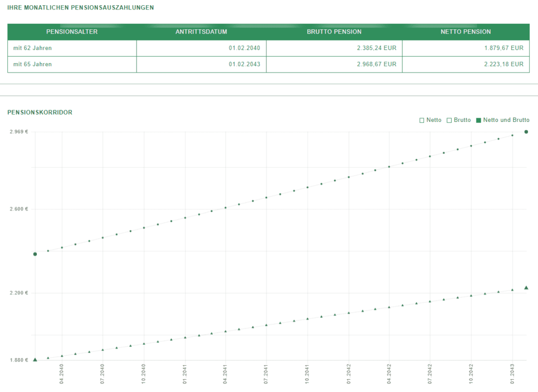Image resolution: width=538 pixels, height=392 pixels.
Task: Click the large Brutto circle marker at chart start
Action: pos(35,254)
